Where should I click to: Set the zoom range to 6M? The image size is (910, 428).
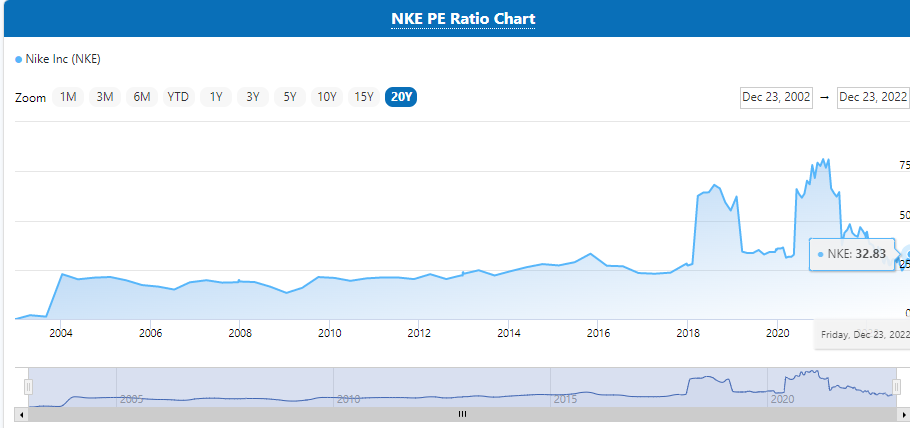pyautogui.click(x=142, y=97)
